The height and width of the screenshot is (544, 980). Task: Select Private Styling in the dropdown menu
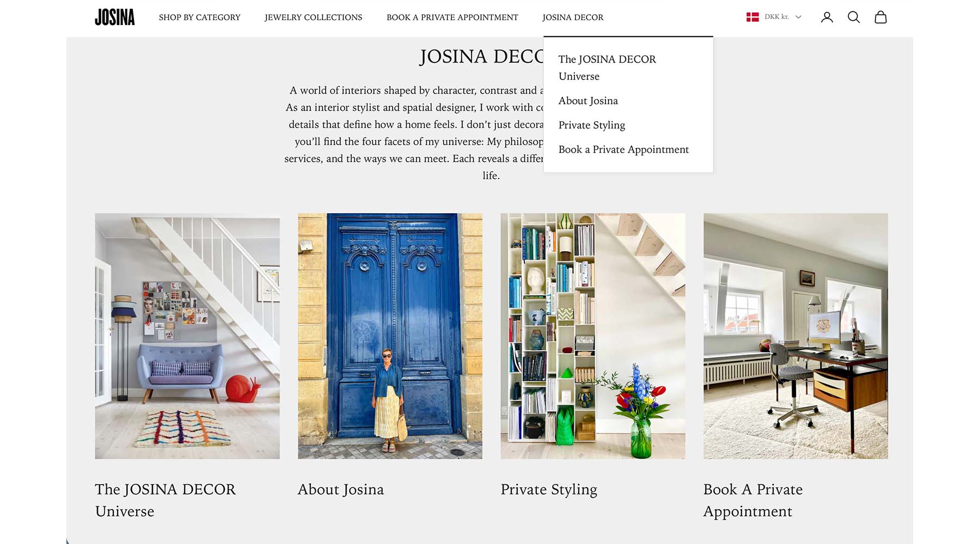coord(592,125)
